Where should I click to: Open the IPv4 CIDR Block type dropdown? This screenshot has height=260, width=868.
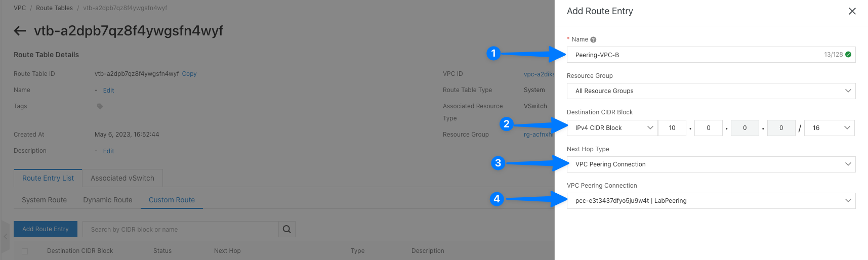[612, 128]
